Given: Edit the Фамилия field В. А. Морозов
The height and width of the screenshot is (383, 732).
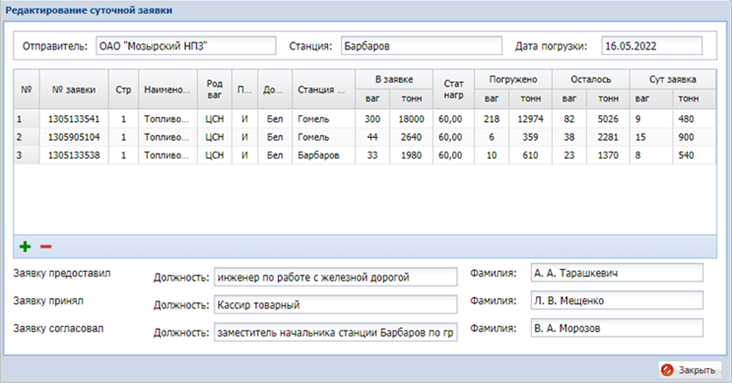Looking at the screenshot, I should tap(617, 328).
